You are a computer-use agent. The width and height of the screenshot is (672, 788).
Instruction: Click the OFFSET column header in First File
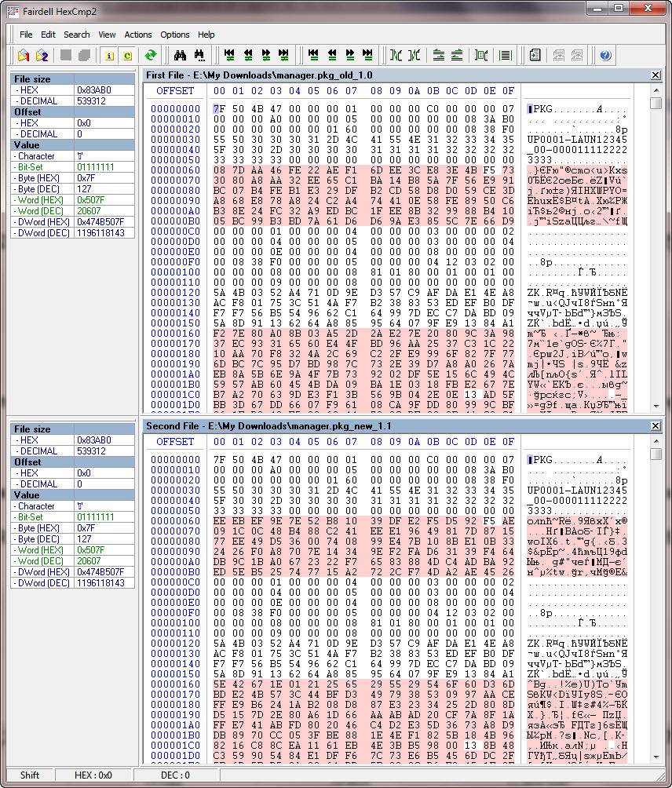coord(175,91)
